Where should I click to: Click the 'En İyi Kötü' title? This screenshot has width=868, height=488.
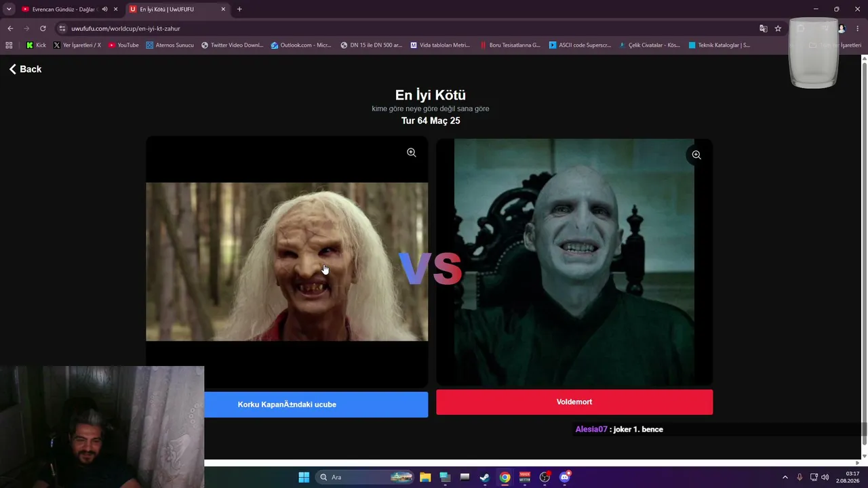click(431, 95)
